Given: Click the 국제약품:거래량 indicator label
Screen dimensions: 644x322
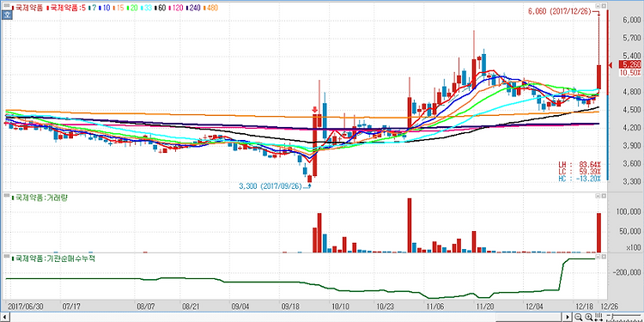Looking at the screenshot, I should click(40, 198).
